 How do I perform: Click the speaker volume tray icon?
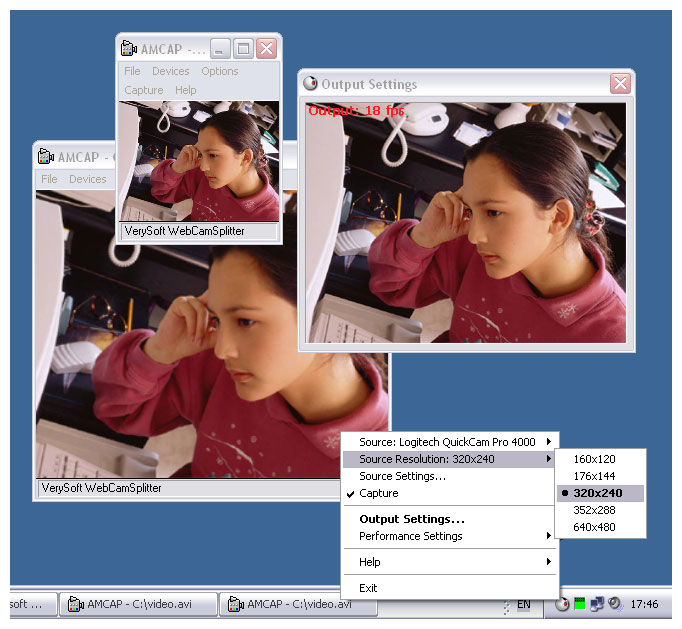click(615, 604)
